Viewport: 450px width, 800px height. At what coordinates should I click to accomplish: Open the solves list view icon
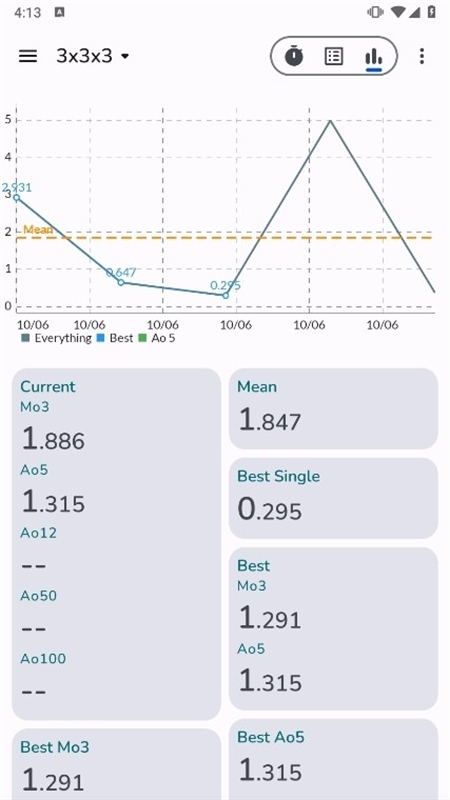(x=334, y=56)
